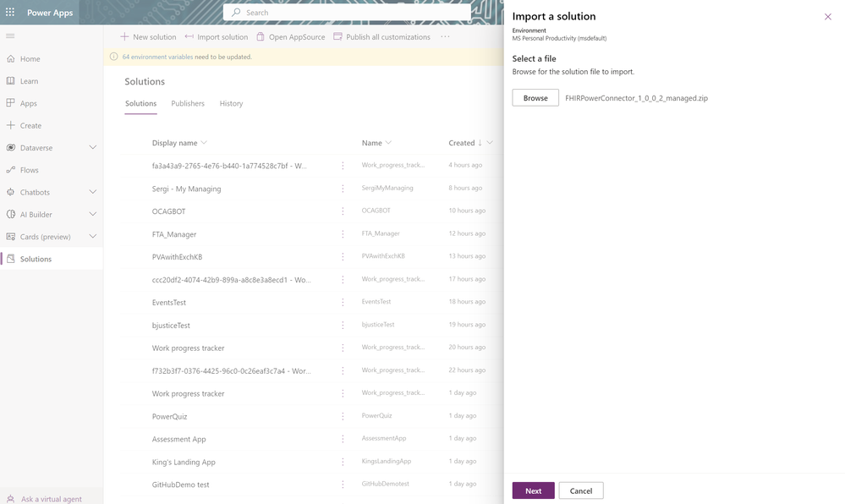Viewport: 845px width, 504px height.
Task: Click the Open AppSource bag icon
Action: click(x=261, y=36)
